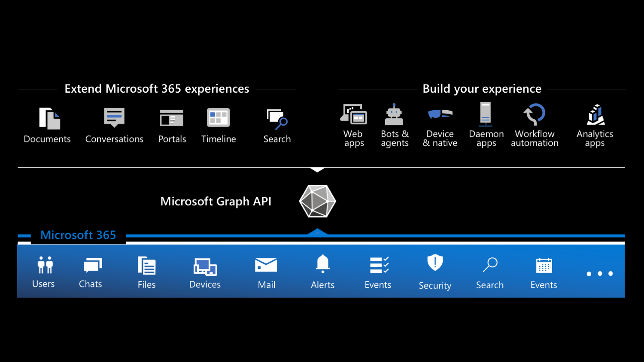Select the Security shield icon

tap(434, 263)
